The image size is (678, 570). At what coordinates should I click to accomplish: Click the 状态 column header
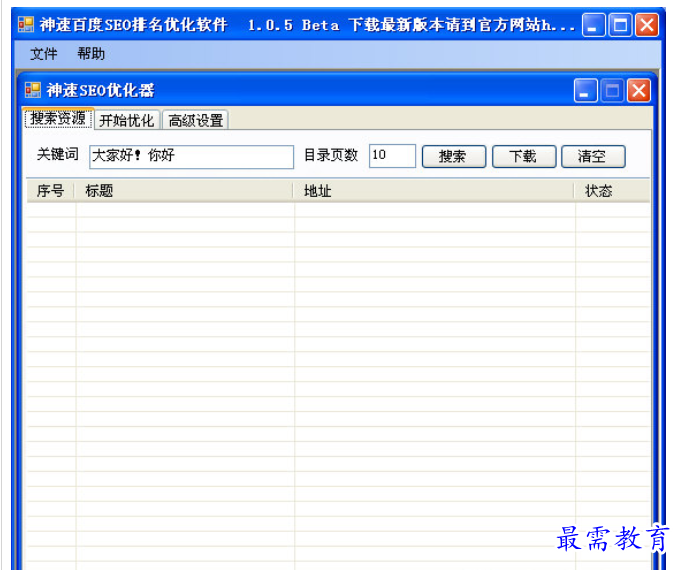pos(612,191)
